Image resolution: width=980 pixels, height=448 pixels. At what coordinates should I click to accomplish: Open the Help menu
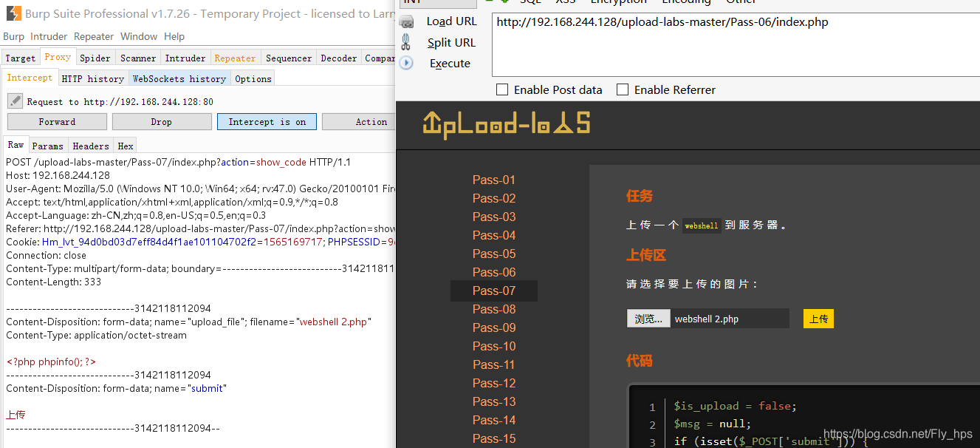point(174,36)
